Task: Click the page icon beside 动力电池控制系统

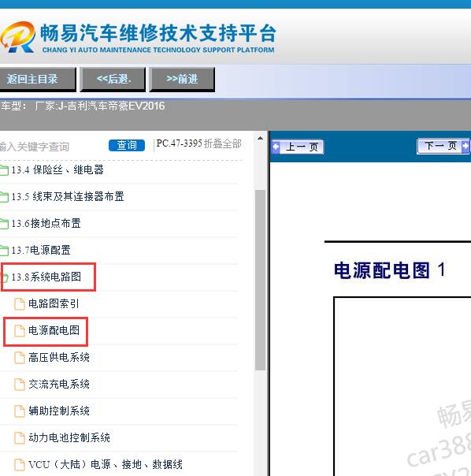Action: (x=20, y=437)
